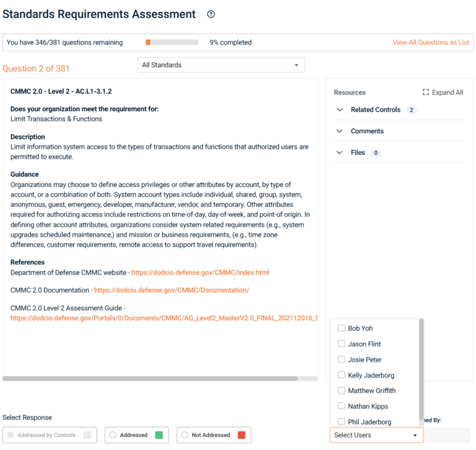Screen dimensions: 476x450
Task: Open View All Questions as List link
Action: [x=431, y=42]
